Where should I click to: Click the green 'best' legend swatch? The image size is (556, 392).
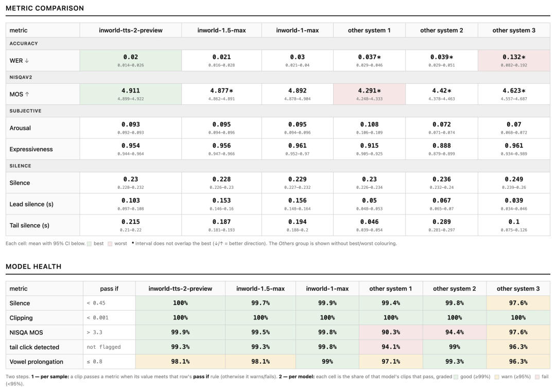pyautogui.click(x=90, y=244)
